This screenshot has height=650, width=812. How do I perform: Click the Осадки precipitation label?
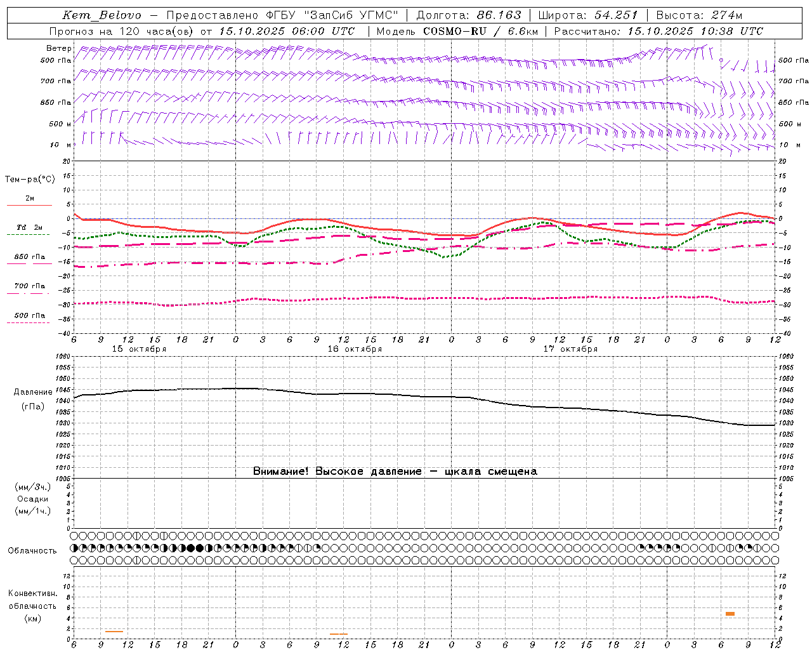(33, 499)
